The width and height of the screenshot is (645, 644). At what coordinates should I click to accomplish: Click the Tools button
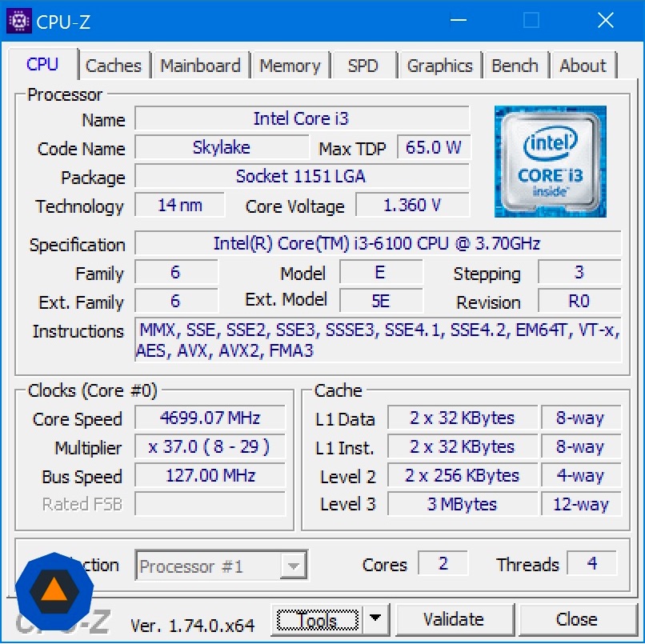(x=317, y=619)
